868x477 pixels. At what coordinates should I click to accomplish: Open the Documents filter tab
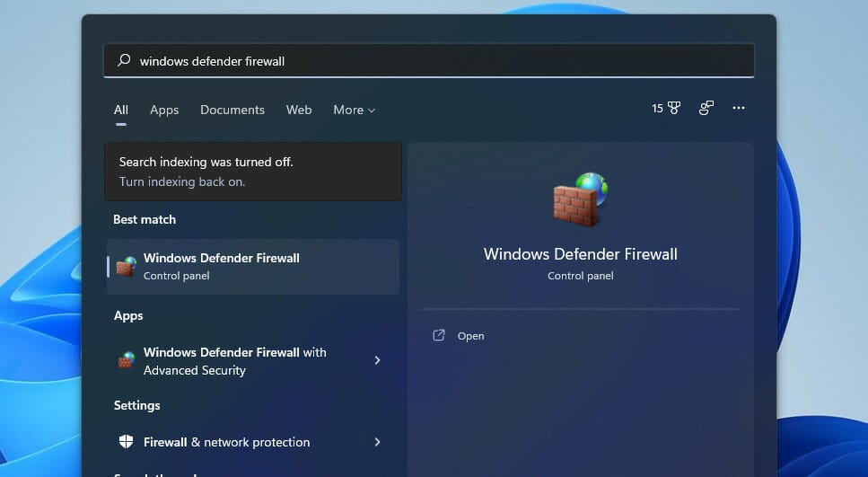click(x=232, y=110)
